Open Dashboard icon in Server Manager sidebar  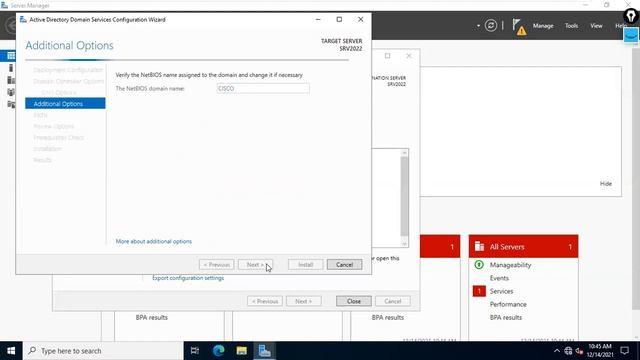tap(11, 56)
